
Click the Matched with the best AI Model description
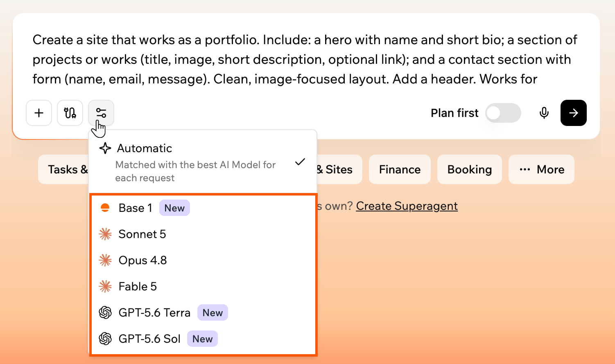coord(195,171)
